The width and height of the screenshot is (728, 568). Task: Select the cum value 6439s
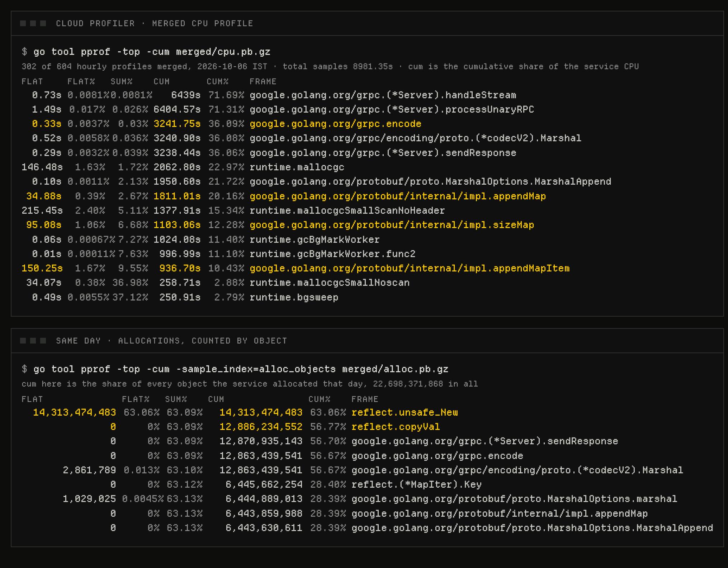click(x=186, y=95)
